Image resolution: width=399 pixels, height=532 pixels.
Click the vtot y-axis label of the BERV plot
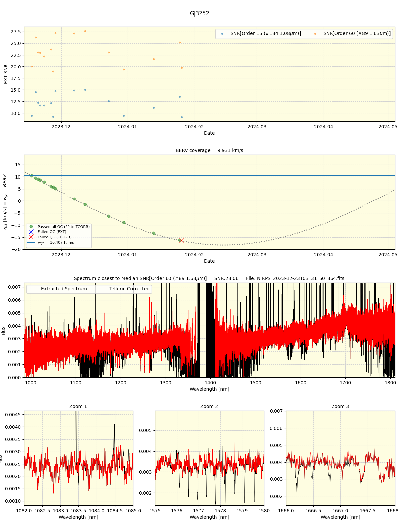5,202
